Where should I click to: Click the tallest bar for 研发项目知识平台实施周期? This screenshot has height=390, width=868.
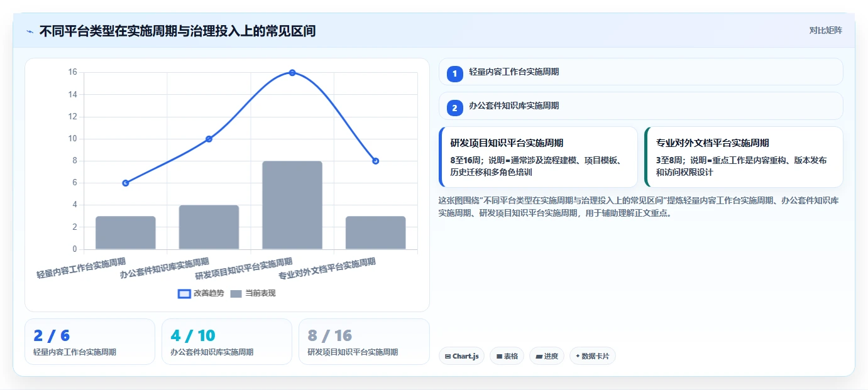tap(292, 205)
